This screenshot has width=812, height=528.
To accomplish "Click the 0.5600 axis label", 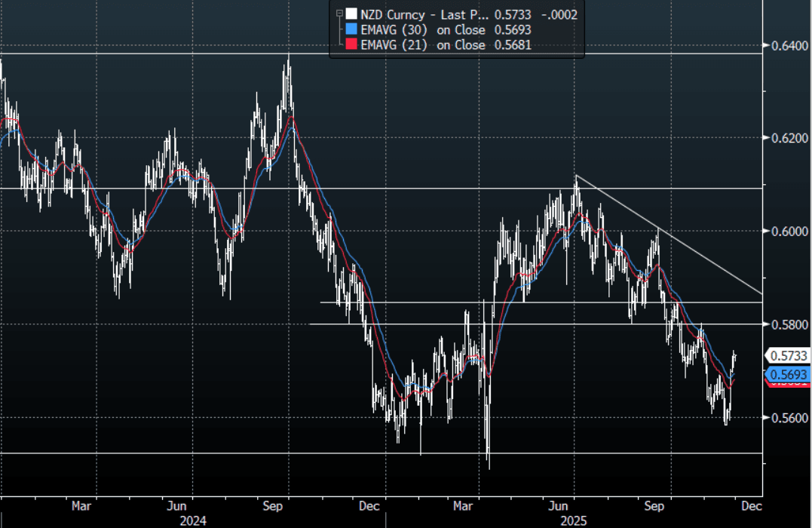I will click(789, 418).
